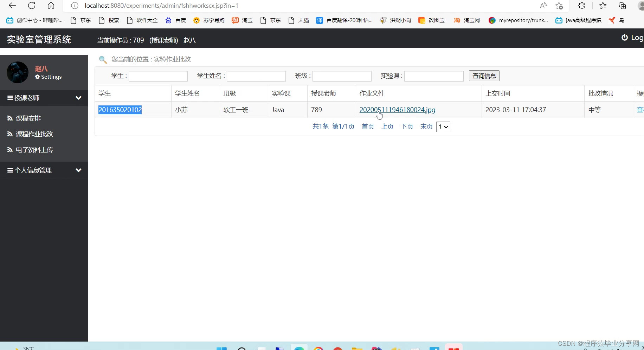Open 搜索 bookmark
This screenshot has width=644, height=350.
(x=109, y=20)
